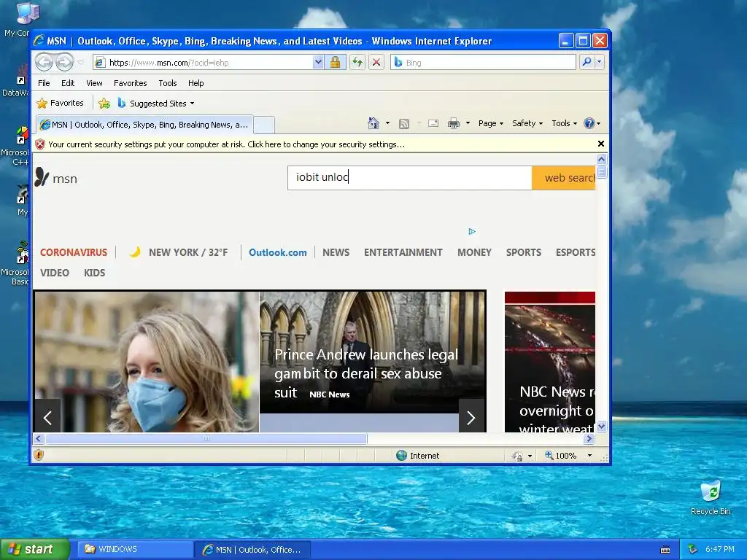
Task: Open the Tools command bar menu
Action: [x=565, y=123]
